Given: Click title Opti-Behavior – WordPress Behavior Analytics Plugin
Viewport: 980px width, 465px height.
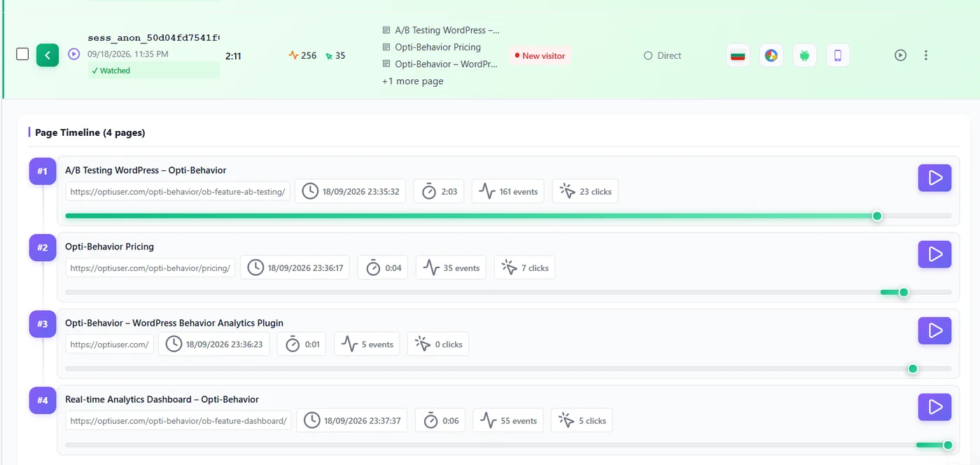Looking at the screenshot, I should tap(174, 323).
